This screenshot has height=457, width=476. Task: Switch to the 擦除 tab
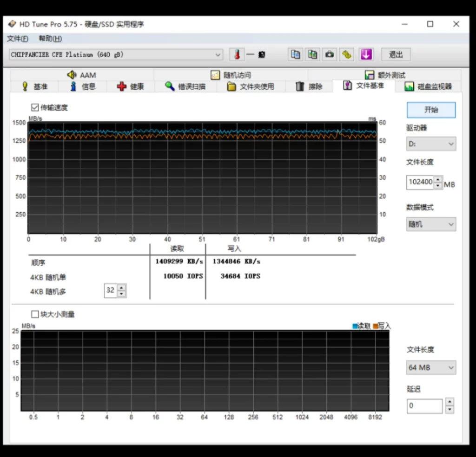point(309,86)
